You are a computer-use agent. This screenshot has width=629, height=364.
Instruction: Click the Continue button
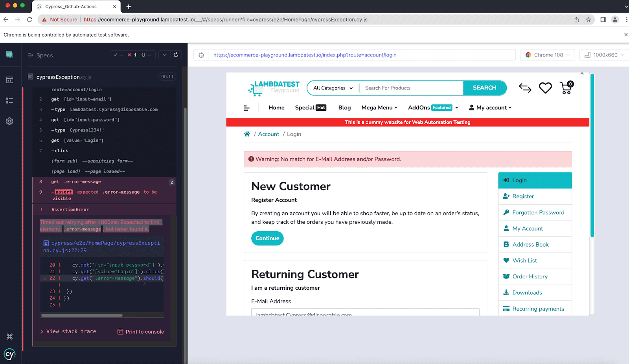(267, 238)
